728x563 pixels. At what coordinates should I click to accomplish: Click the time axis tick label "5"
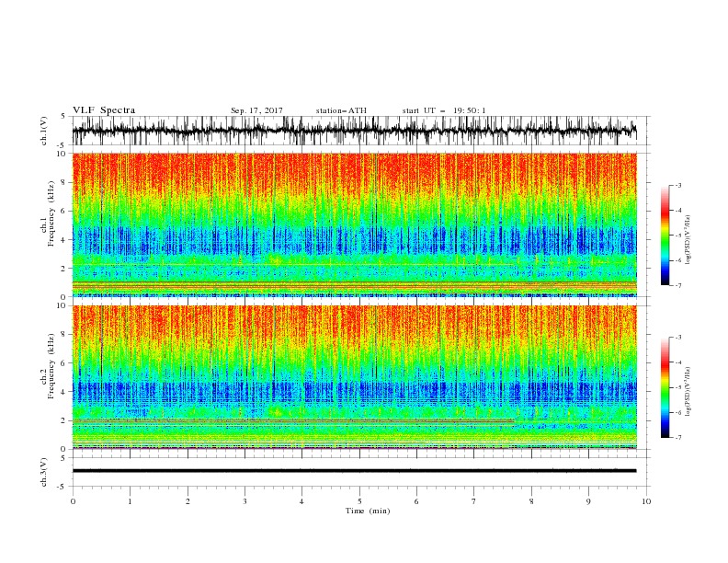(359, 501)
